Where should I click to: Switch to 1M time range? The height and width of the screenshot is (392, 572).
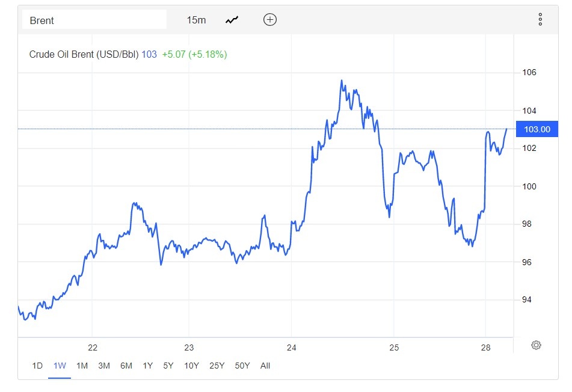tap(82, 366)
